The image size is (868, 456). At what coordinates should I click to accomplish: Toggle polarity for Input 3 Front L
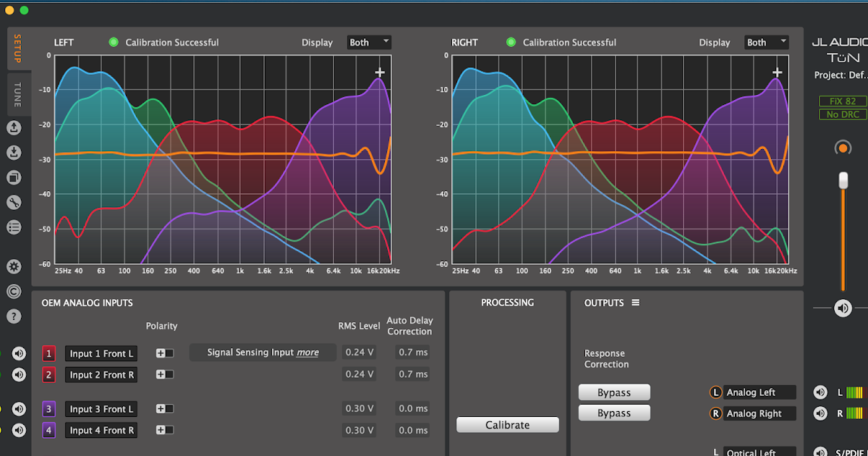coord(165,409)
